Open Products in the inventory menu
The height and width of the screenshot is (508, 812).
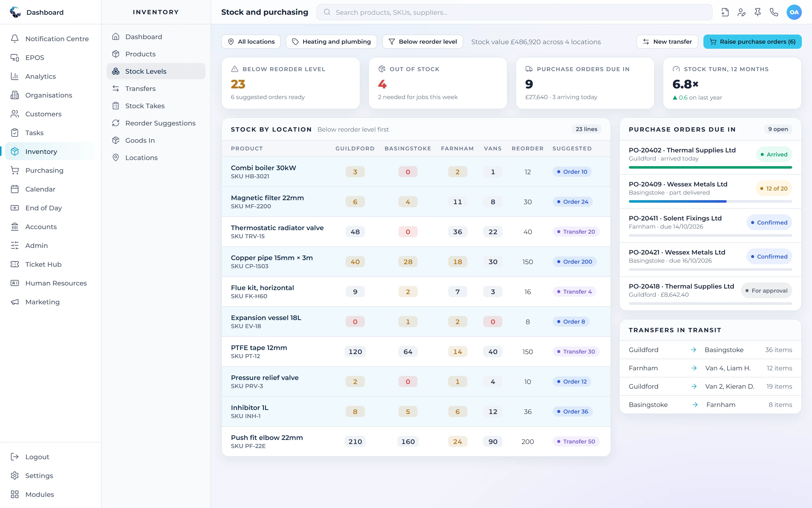156,54
